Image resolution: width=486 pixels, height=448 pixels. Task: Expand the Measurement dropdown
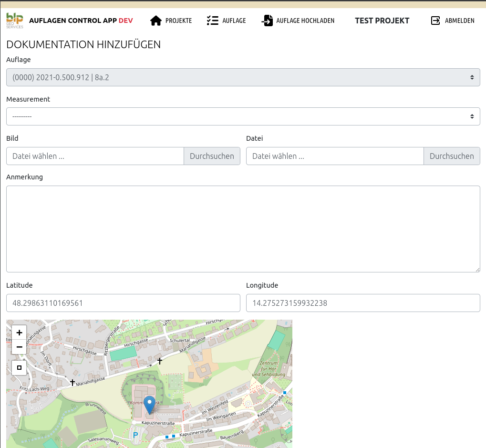click(x=243, y=116)
